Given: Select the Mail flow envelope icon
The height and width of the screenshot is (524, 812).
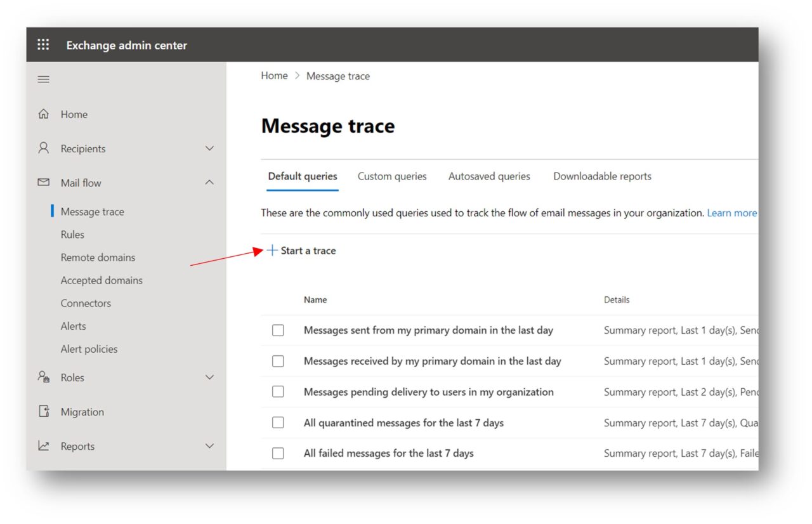Looking at the screenshot, I should [x=43, y=183].
